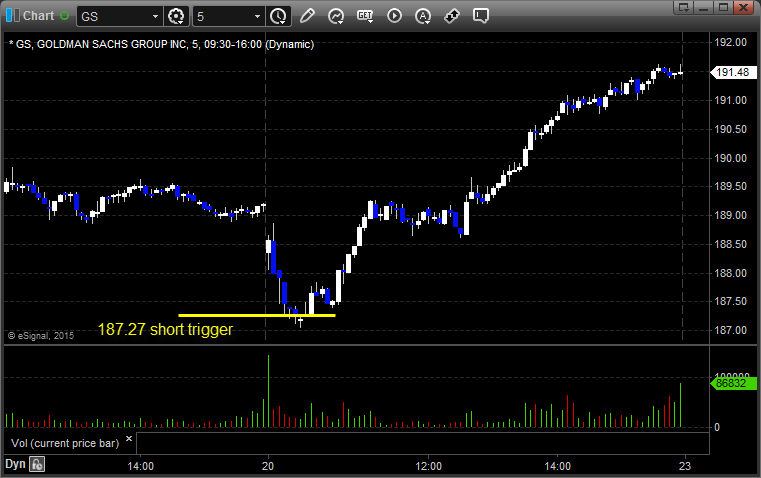Minimize the chart window
Viewport: 761px width, 478px height.
[703, 7]
